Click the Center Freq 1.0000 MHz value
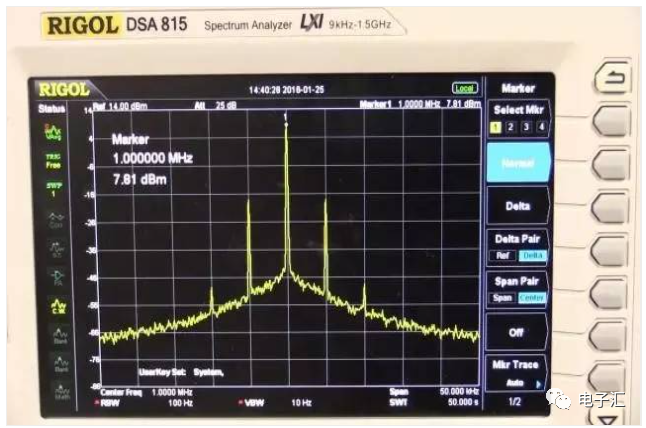 click(172, 392)
